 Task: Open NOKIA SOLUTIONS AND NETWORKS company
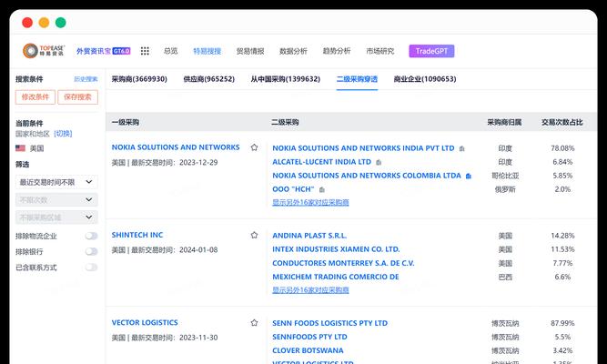[x=176, y=147]
